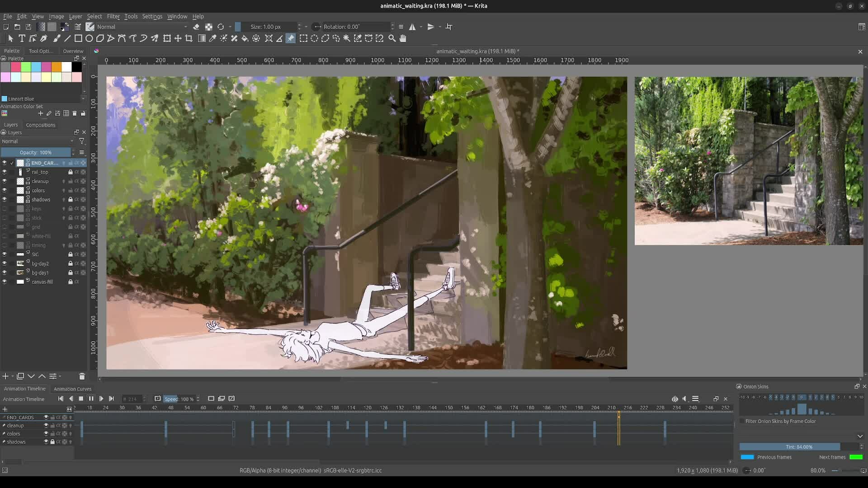Select the Text tool

coord(22,39)
